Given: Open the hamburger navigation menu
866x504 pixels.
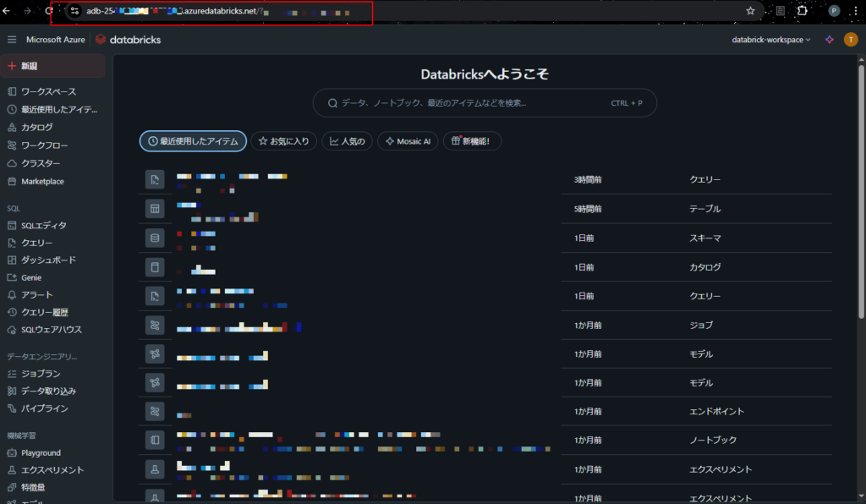Looking at the screenshot, I should (12, 40).
